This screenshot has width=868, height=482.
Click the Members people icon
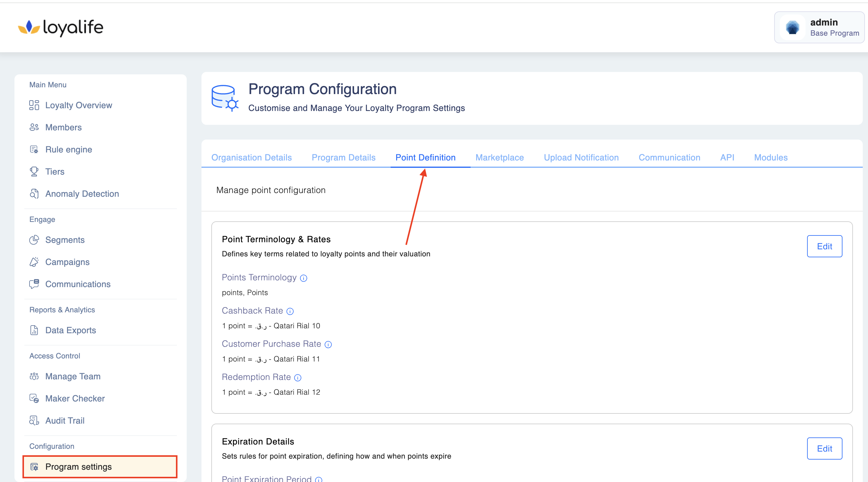coord(34,127)
